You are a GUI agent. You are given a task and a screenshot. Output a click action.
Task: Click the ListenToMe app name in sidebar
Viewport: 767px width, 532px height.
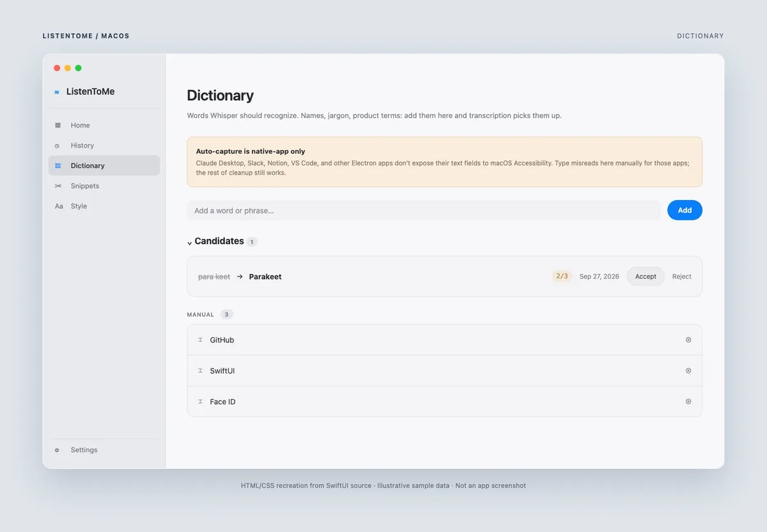[91, 91]
